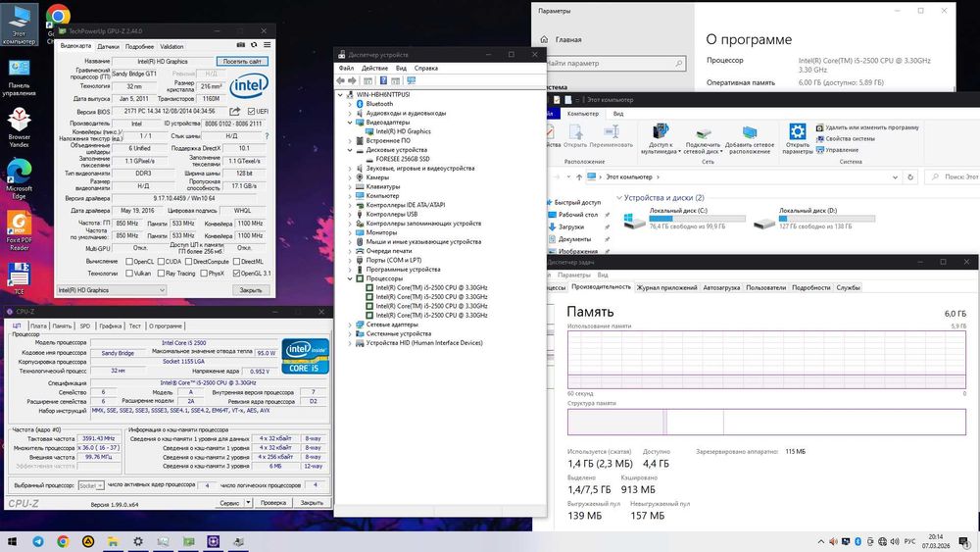Click the refresh button beside Explorer address bar
The width and height of the screenshot is (980, 552).
(x=910, y=177)
